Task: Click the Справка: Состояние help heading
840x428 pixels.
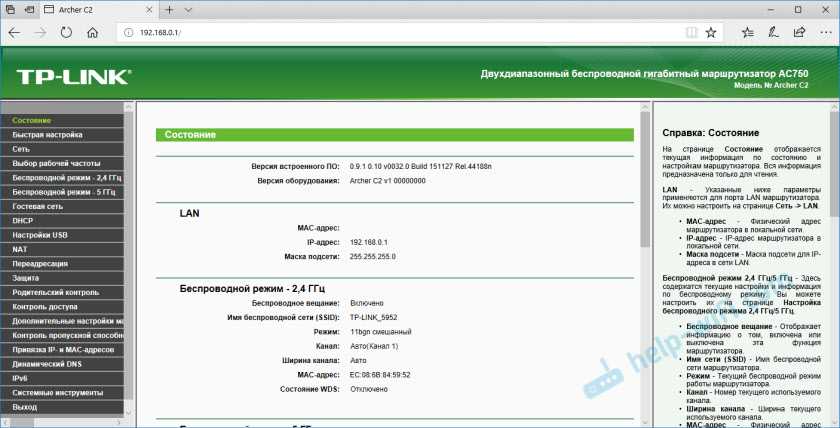Action: coord(710,133)
